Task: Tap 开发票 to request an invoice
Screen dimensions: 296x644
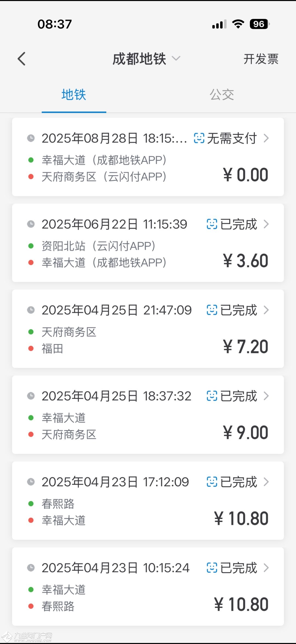Action: tap(261, 59)
